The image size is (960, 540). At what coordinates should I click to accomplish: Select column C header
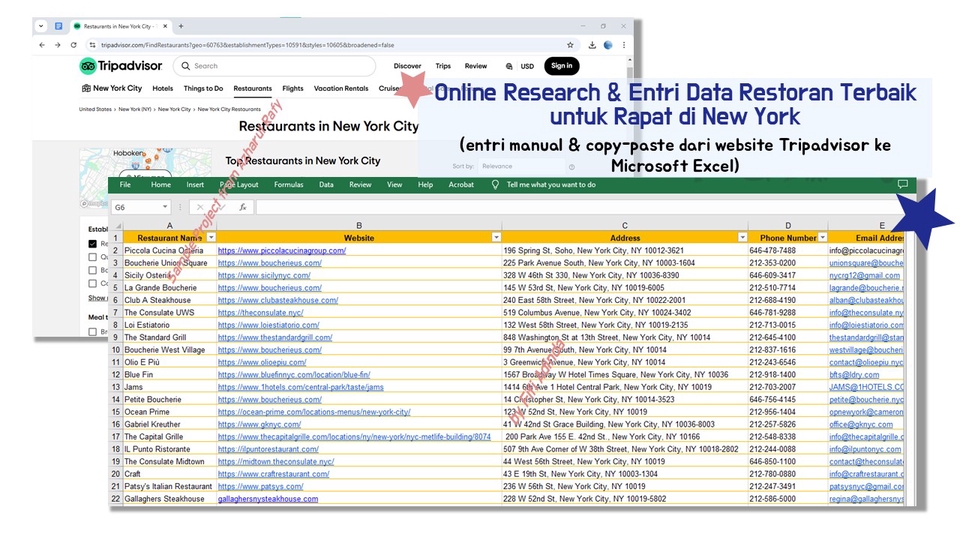pyautogui.click(x=624, y=225)
